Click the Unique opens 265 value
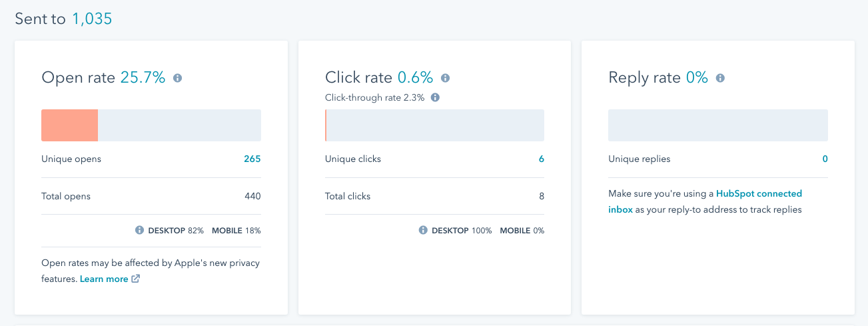 point(252,159)
